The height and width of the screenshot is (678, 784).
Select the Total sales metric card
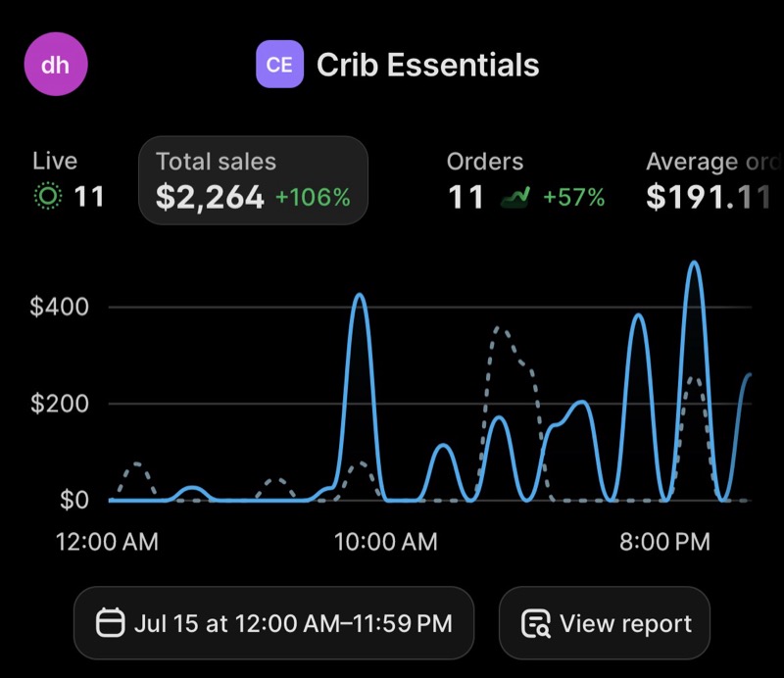(254, 180)
